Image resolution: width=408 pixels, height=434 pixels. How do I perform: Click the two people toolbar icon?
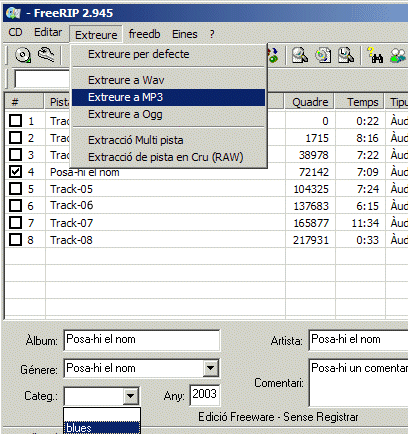click(398, 55)
